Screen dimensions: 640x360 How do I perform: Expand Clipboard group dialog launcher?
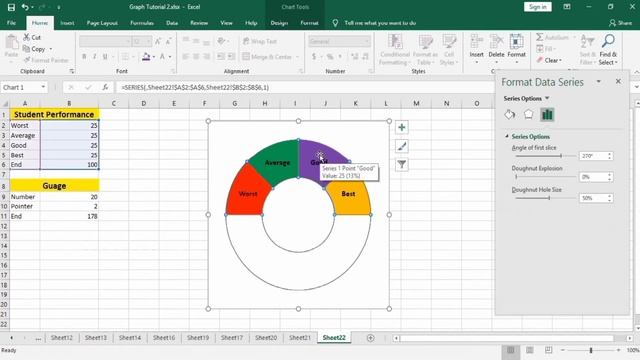click(72, 71)
